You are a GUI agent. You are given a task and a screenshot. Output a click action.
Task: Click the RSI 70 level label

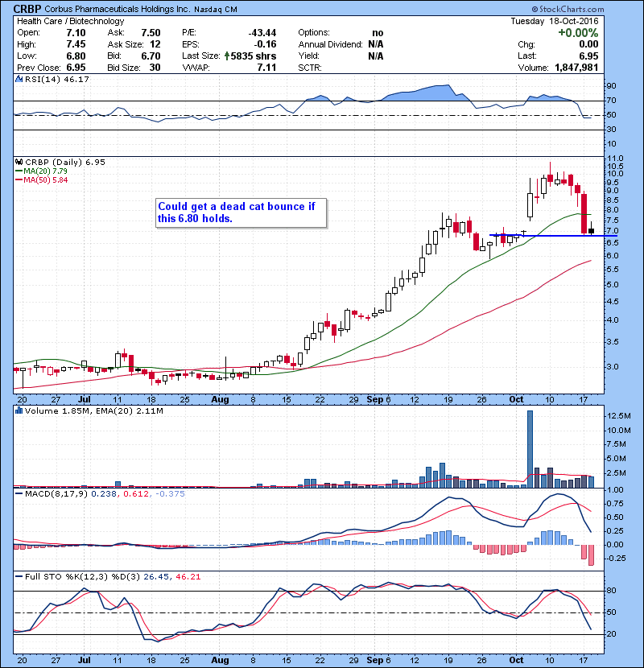(611, 101)
